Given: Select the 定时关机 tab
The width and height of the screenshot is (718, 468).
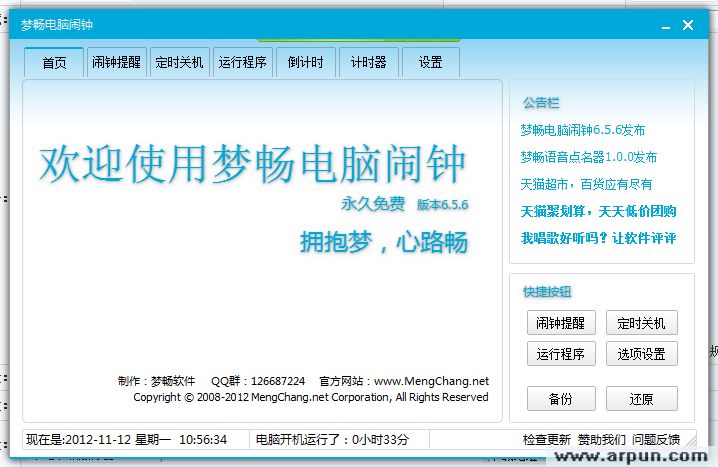Looking at the screenshot, I should click(180, 62).
